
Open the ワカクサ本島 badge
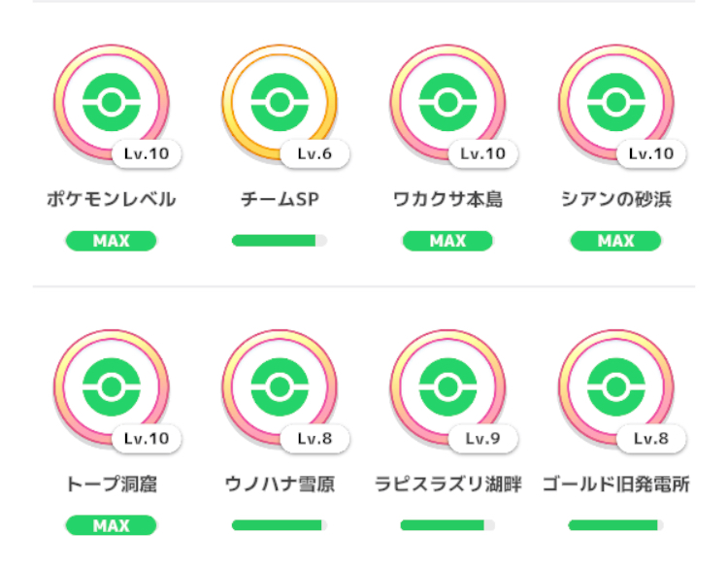(447, 102)
